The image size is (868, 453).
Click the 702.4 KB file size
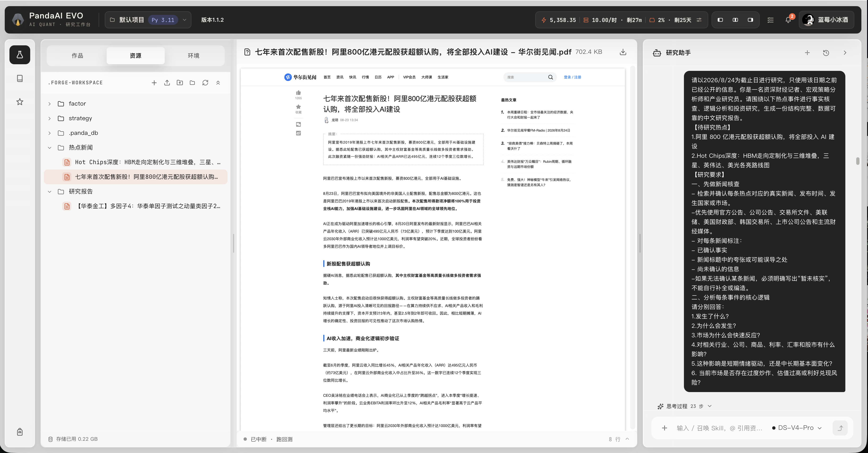click(588, 52)
